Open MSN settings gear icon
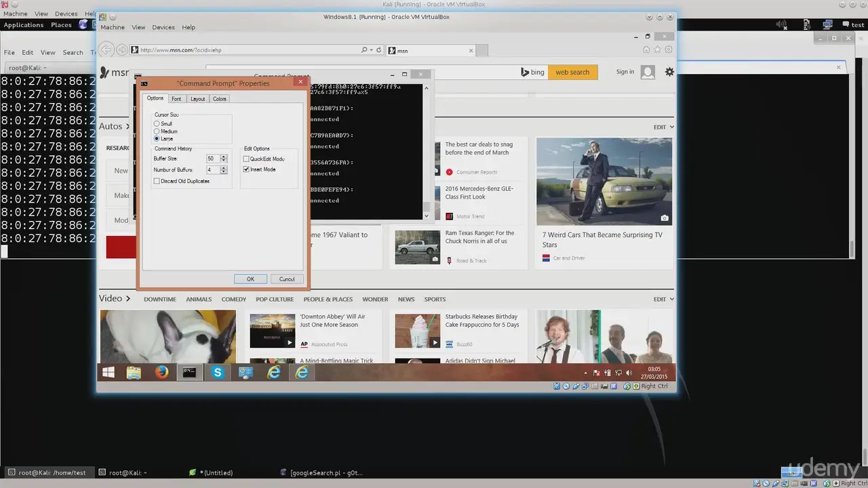Screen dimensions: 868x488 [x=669, y=72]
